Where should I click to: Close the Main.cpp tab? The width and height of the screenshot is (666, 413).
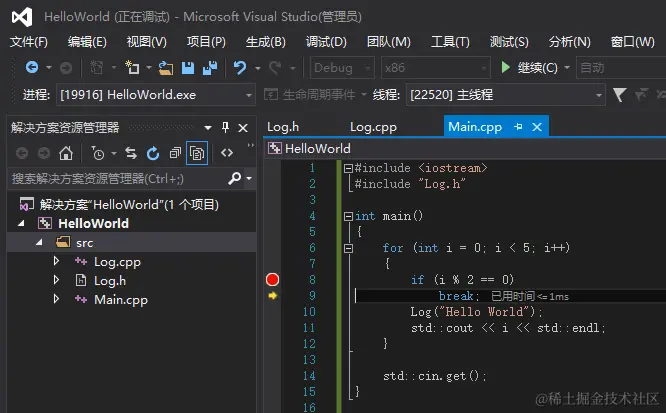click(537, 127)
